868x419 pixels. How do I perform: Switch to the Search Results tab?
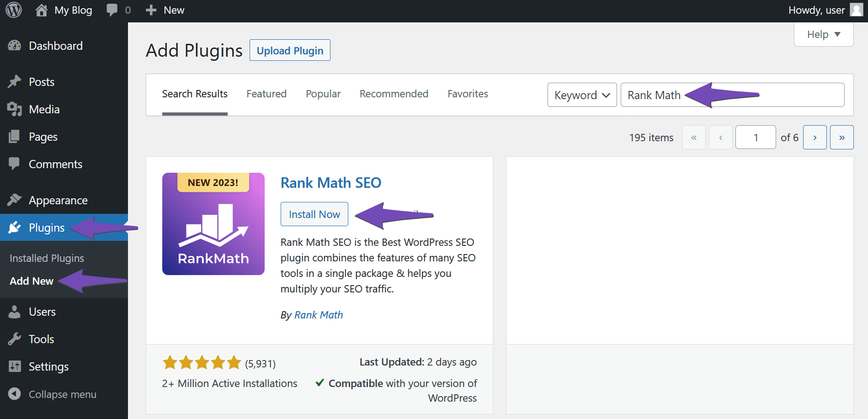click(195, 94)
